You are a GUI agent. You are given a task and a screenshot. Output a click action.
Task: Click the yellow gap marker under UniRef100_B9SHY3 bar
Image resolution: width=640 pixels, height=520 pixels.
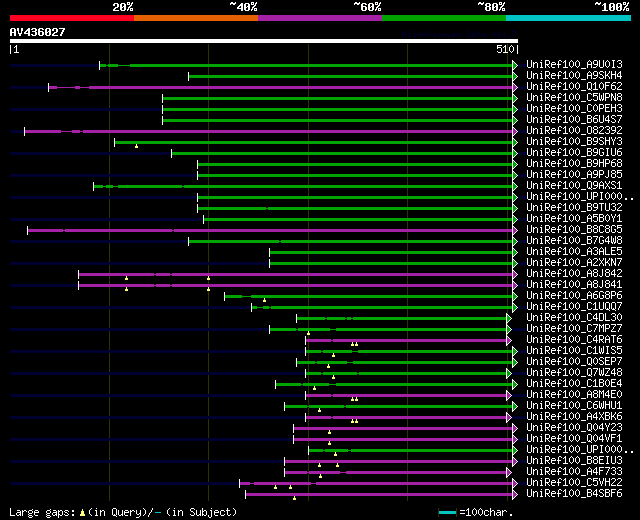pos(136,146)
